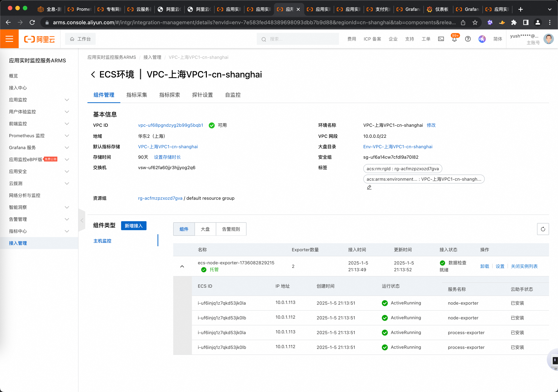558x392 pixels.
Task: Open the hamburger main menu
Action: (x=9, y=39)
